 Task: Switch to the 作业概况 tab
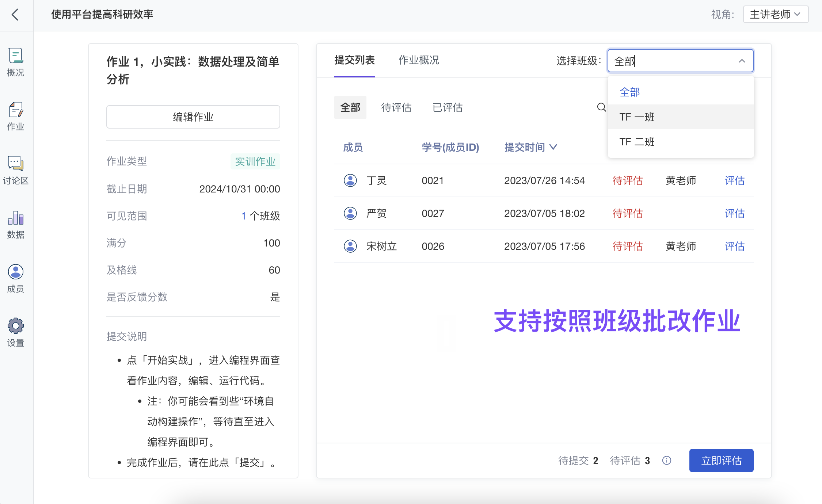pos(419,60)
